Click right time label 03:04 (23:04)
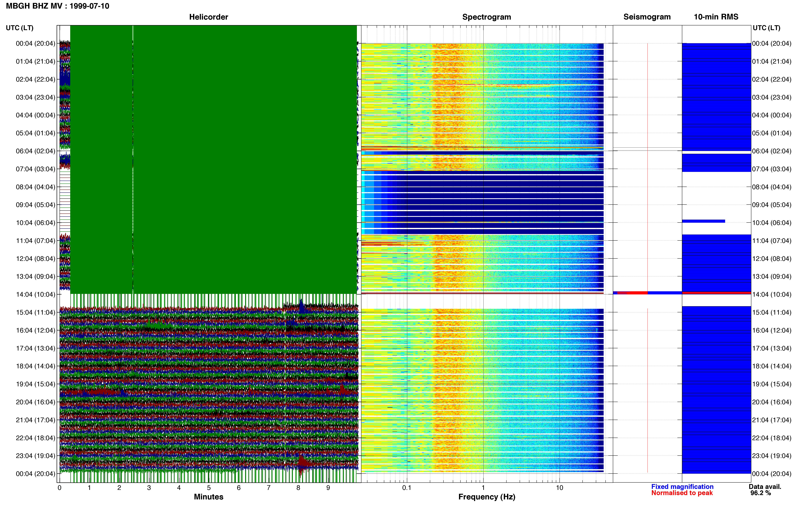This screenshot has height=508, width=812. coord(772,97)
